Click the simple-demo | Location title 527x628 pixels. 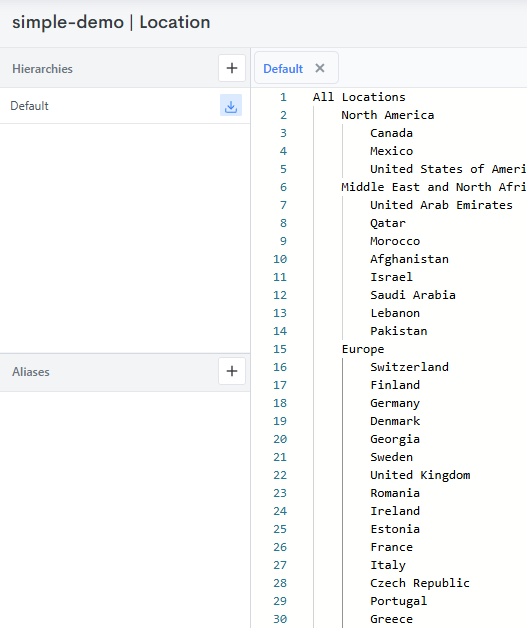point(111,22)
